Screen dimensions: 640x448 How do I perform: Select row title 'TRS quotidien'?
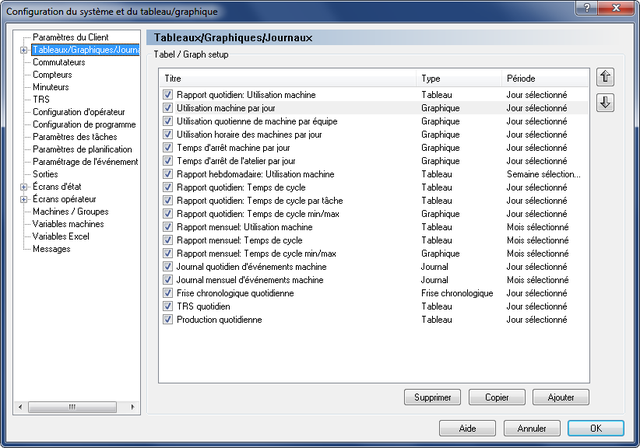click(x=203, y=306)
